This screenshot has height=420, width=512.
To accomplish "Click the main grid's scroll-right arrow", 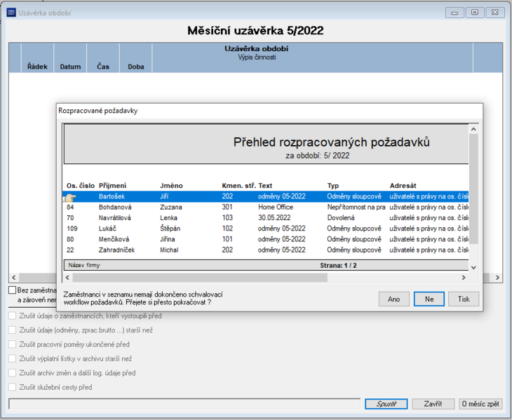I will [497, 278].
